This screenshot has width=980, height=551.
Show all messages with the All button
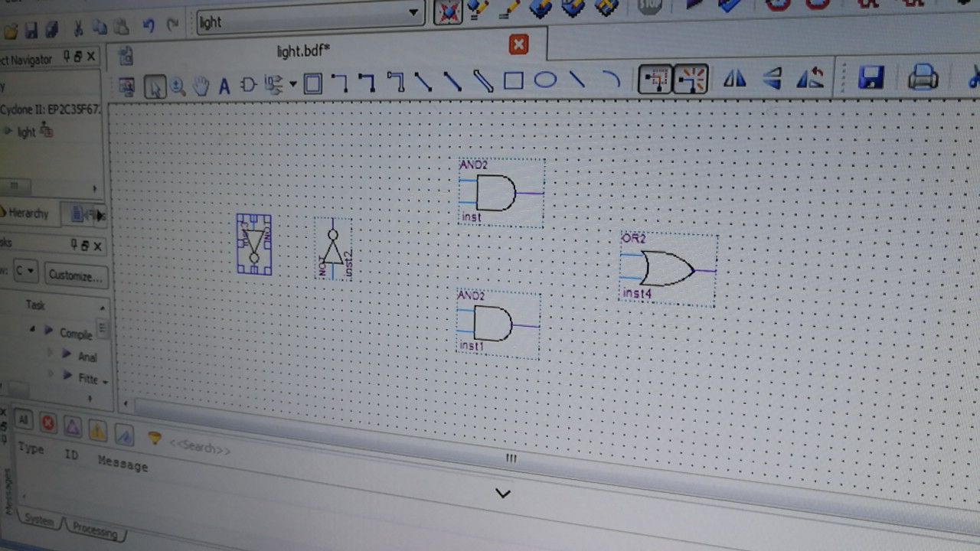tap(23, 419)
